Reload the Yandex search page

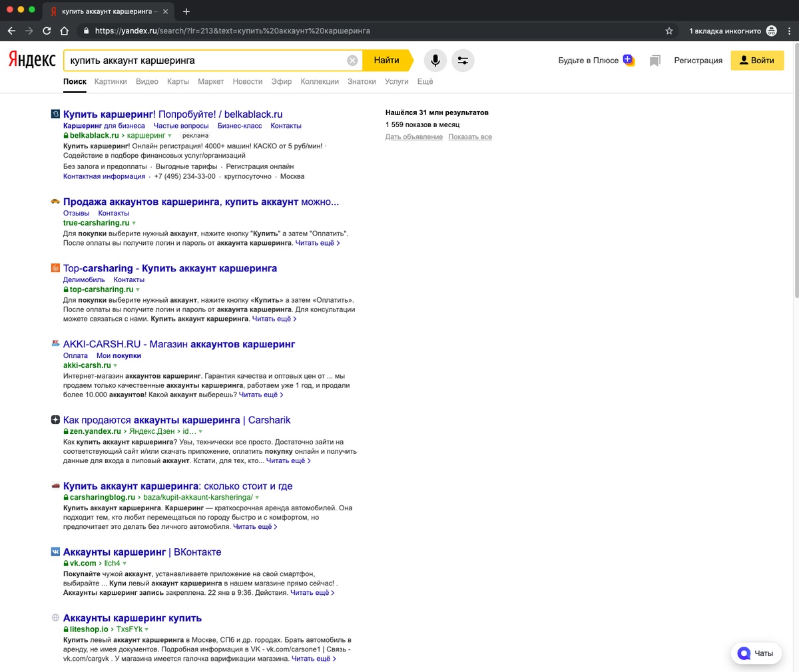(x=47, y=31)
